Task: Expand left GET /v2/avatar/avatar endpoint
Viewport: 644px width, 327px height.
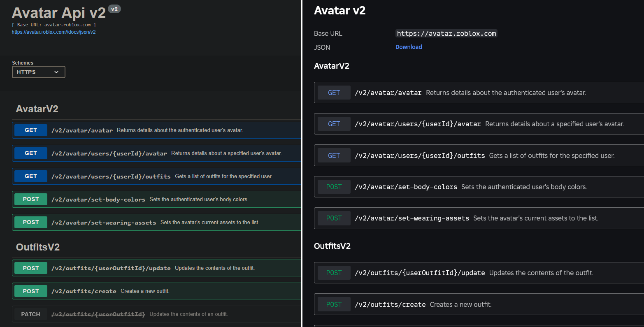Action: tap(82, 130)
